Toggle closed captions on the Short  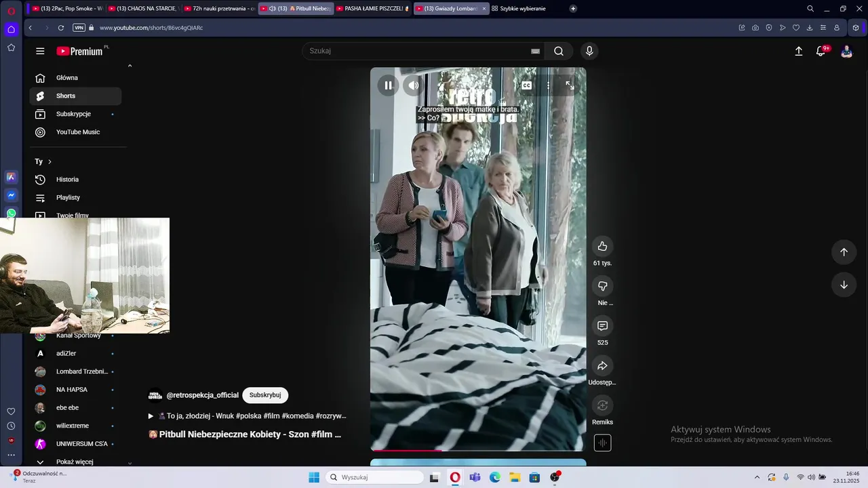526,85
